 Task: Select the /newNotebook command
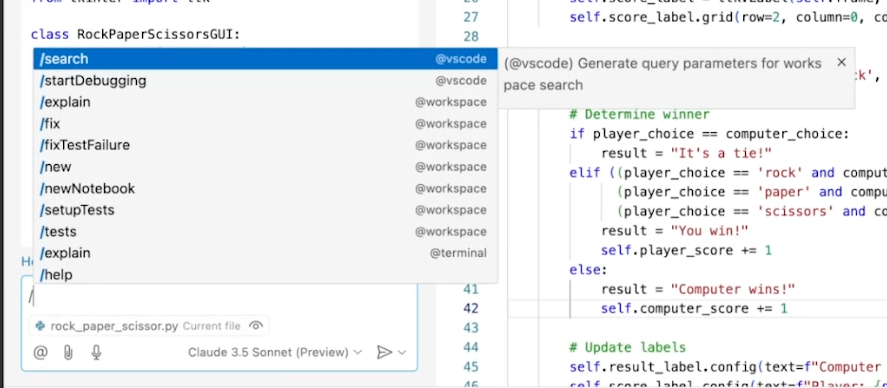[x=265, y=188]
